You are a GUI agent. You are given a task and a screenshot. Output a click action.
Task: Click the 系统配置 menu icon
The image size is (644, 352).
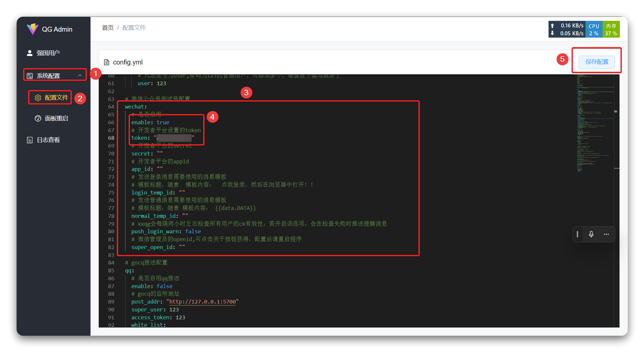coord(30,76)
